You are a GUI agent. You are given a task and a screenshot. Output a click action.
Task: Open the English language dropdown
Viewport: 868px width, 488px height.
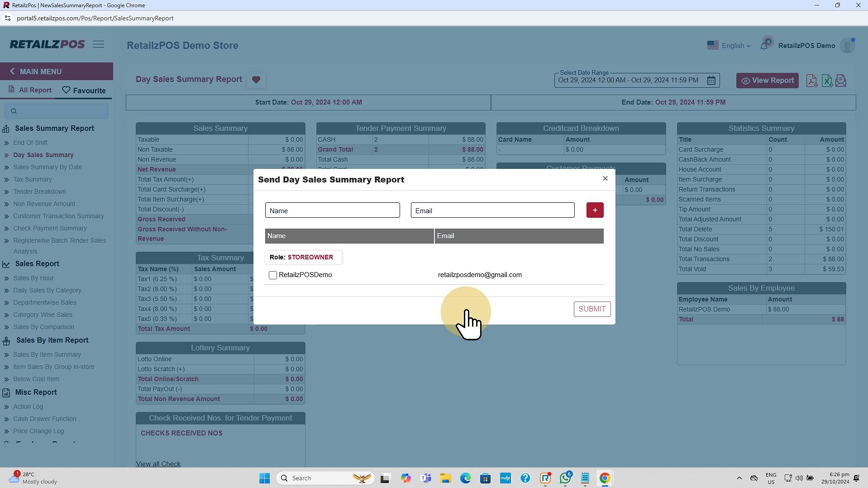(729, 46)
